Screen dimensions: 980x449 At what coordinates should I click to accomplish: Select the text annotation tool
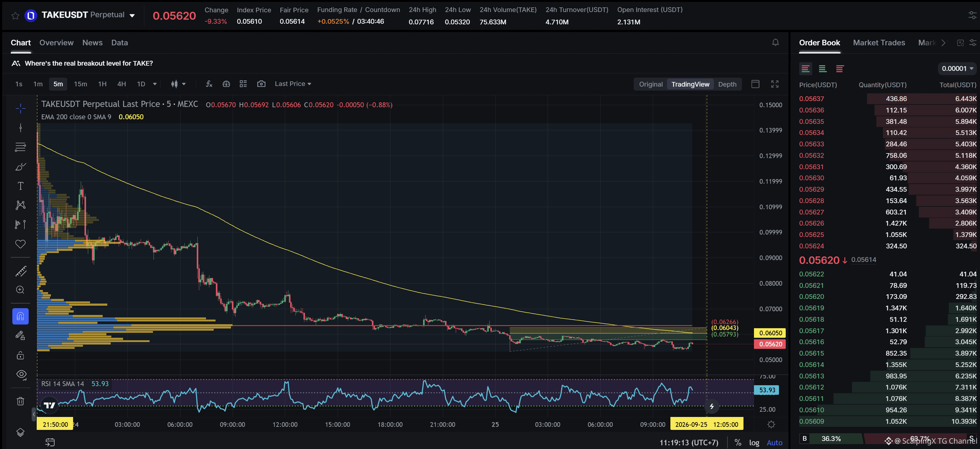pyautogui.click(x=21, y=186)
